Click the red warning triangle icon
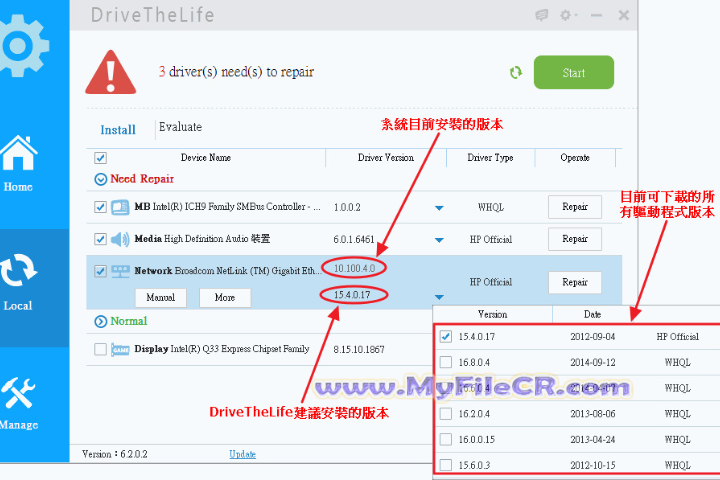This screenshot has width=720, height=480. click(x=110, y=72)
